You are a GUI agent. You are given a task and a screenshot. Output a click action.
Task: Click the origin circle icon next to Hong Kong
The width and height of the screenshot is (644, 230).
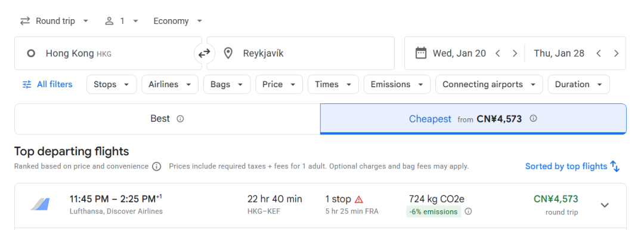[31, 54]
